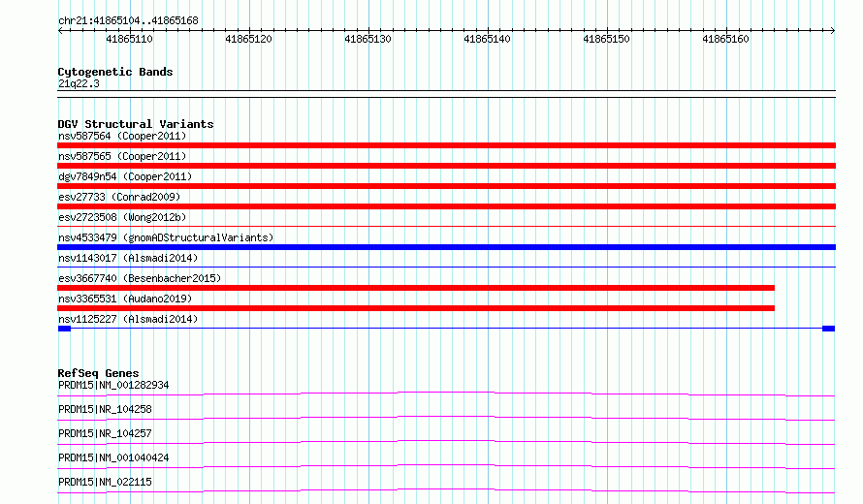Open variant nsv587564 (Cooper2011) label
The image size is (863, 504).
tap(122, 136)
